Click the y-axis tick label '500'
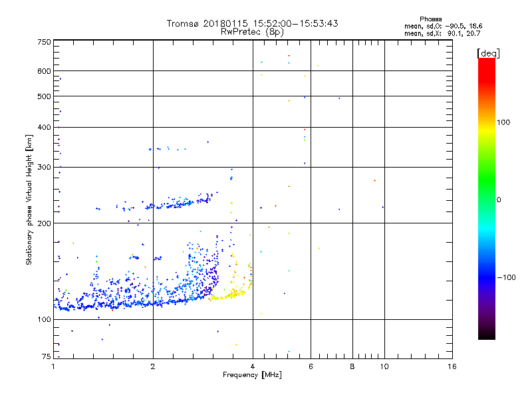The image size is (532, 399). [x=44, y=96]
